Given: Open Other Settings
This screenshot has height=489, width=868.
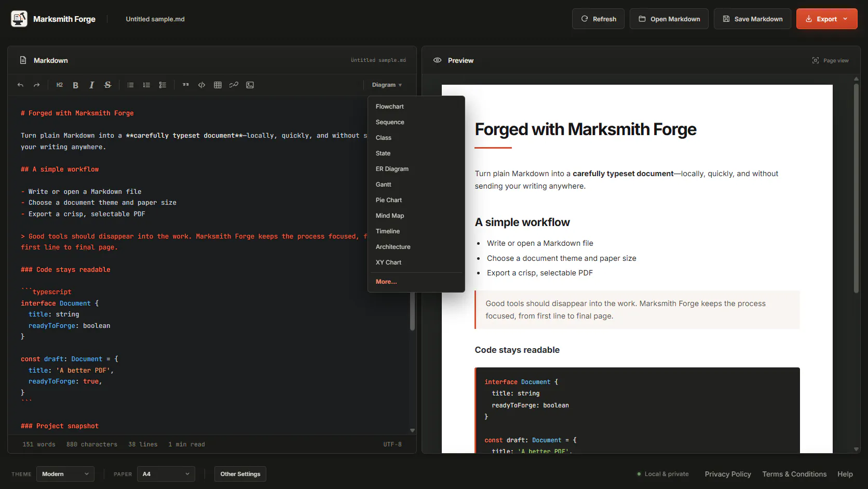Looking at the screenshot, I should coord(240,474).
